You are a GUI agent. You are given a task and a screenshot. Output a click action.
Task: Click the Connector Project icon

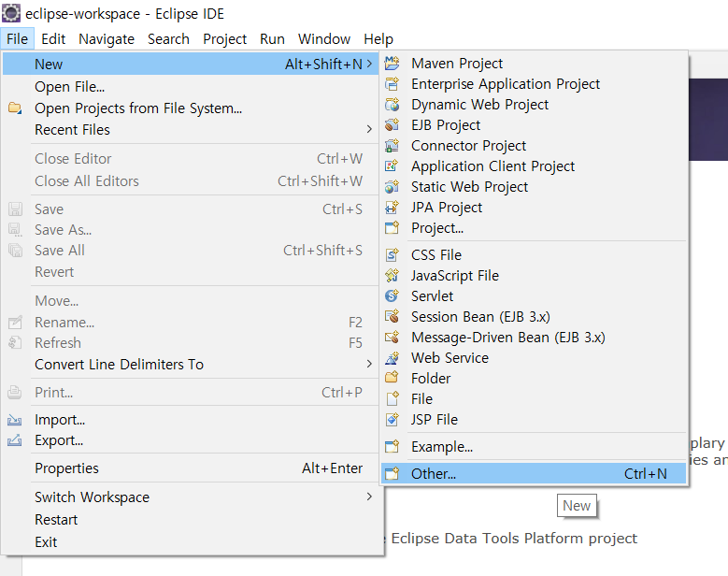click(392, 146)
